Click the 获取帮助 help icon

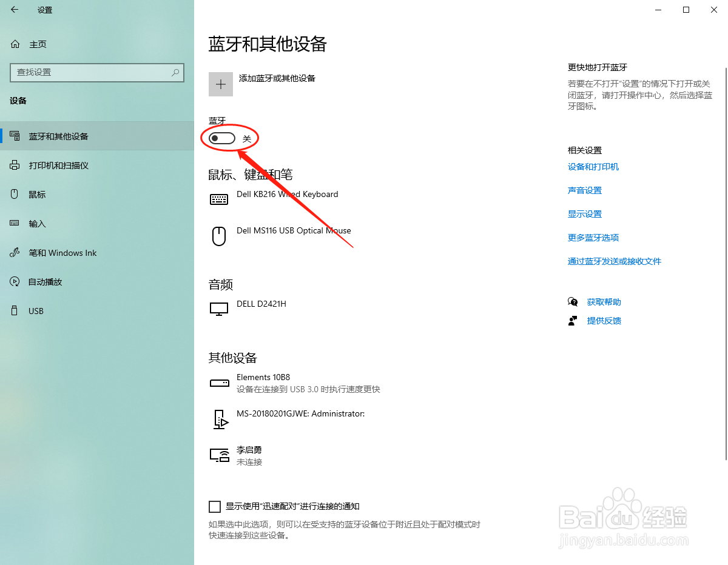coord(573,301)
